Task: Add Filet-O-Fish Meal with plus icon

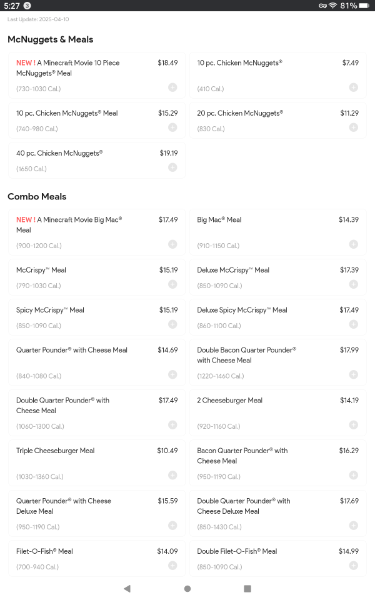Action: point(173,566)
